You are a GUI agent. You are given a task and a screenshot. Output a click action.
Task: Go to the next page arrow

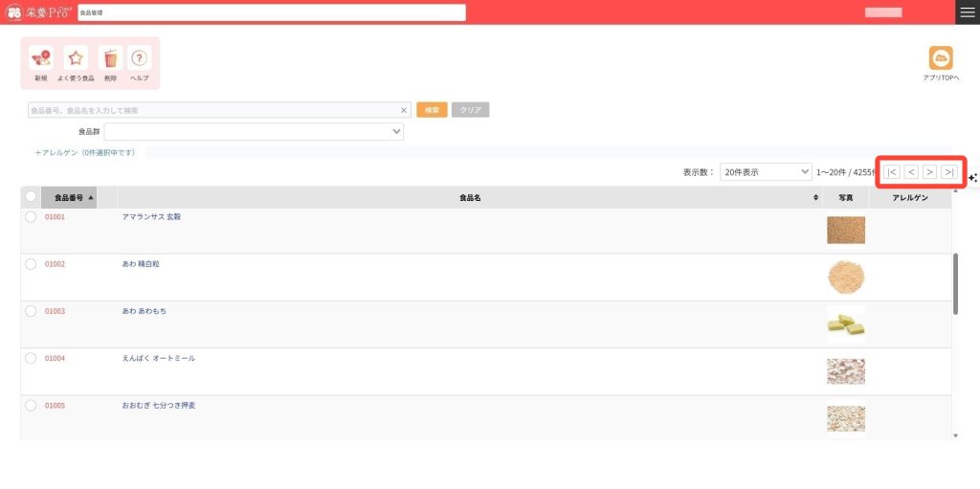[x=929, y=172]
